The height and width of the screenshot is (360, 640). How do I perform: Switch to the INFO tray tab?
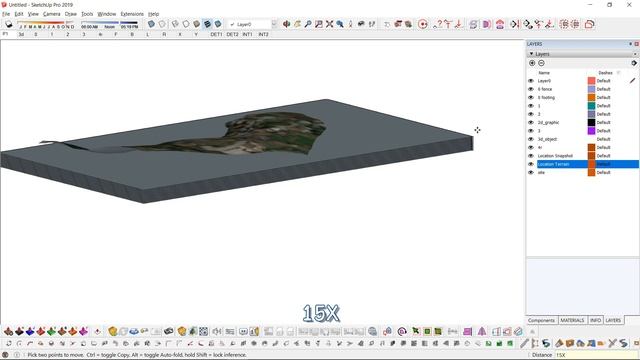pos(595,320)
